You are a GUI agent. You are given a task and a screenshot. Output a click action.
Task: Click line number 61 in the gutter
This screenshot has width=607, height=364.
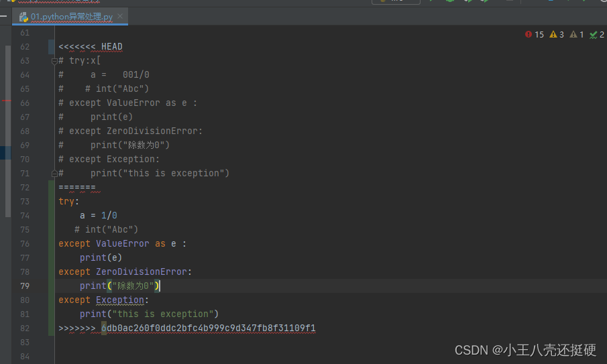(x=25, y=32)
